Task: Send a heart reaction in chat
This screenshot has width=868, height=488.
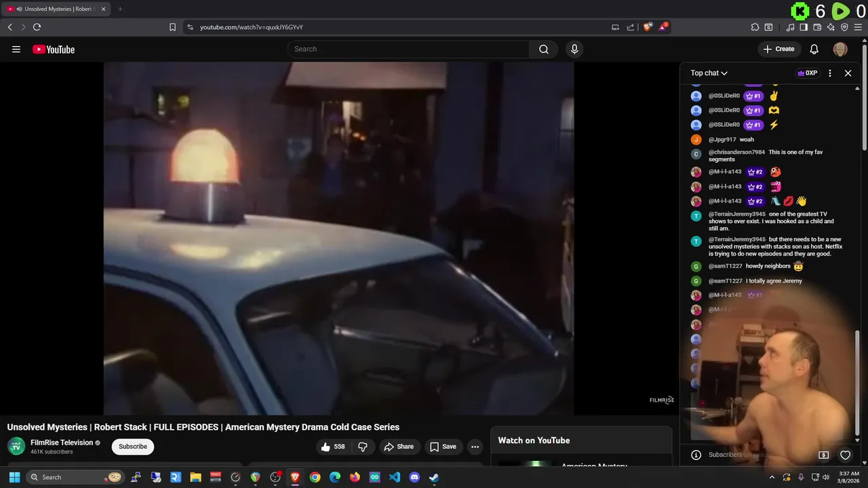Action: coord(845,455)
